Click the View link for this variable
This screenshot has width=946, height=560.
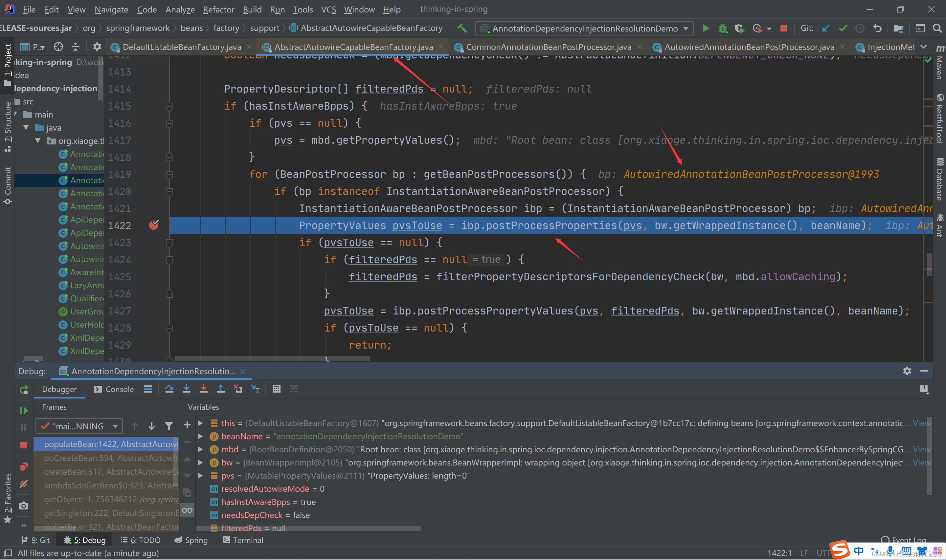921,423
